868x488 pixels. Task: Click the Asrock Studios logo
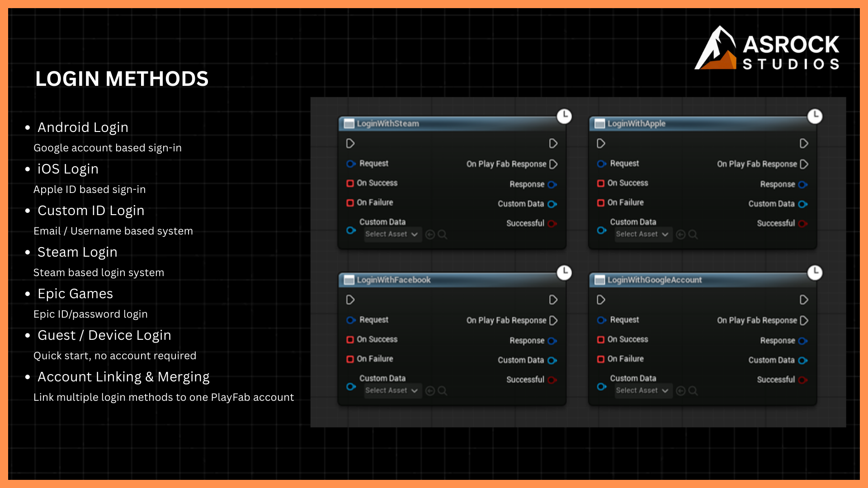tap(767, 48)
